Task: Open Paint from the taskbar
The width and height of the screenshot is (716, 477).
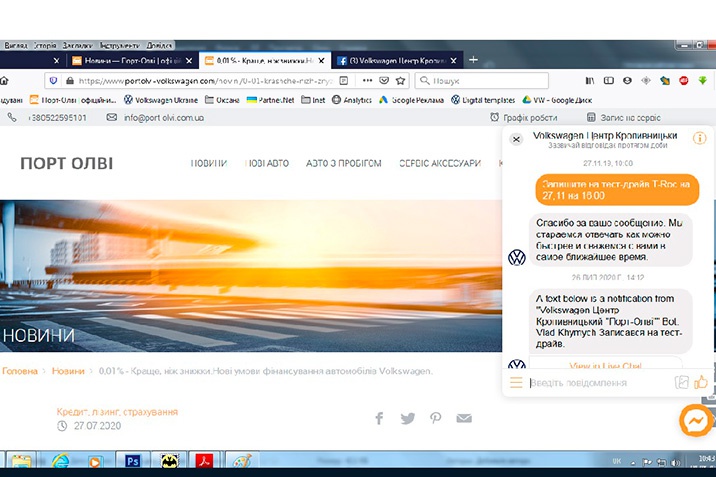Action: point(242,460)
